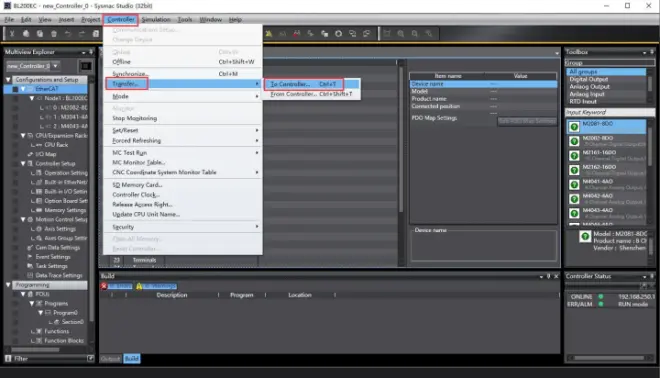
Task: Select Analog Output group
Action: click(x=606, y=87)
